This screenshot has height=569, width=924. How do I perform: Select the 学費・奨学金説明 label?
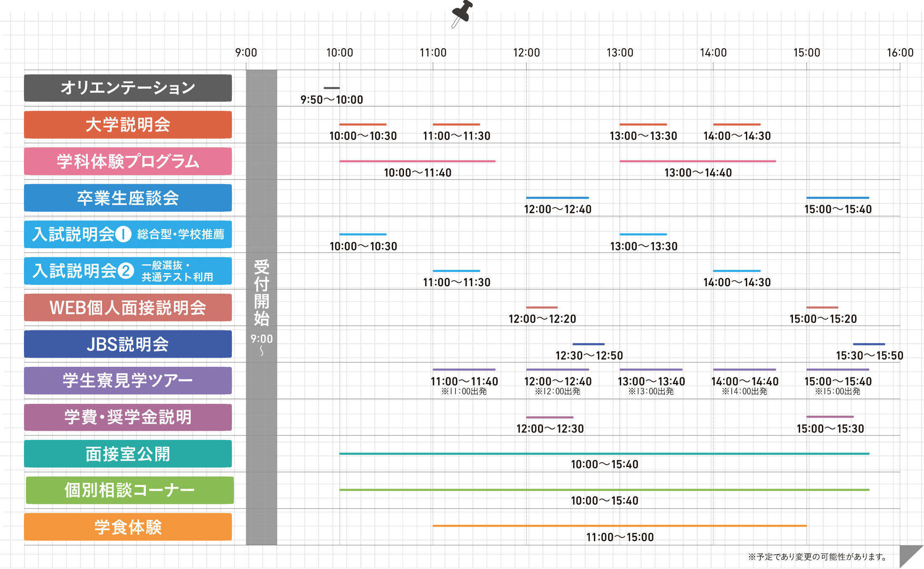128,417
